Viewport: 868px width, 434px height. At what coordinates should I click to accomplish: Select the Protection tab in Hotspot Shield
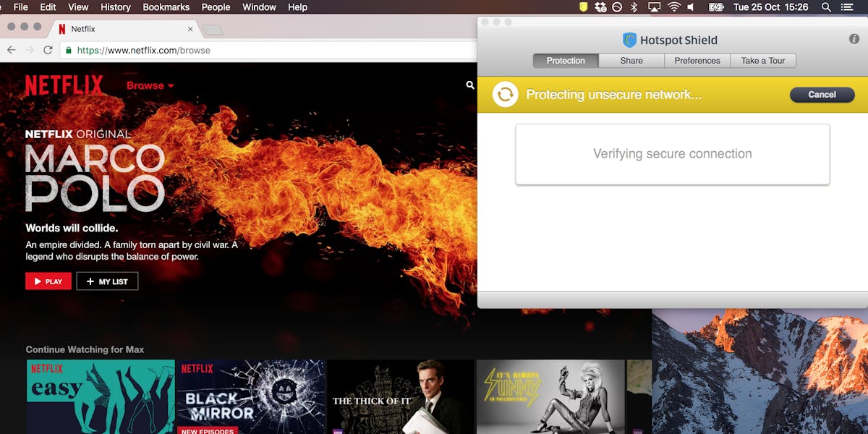click(566, 61)
